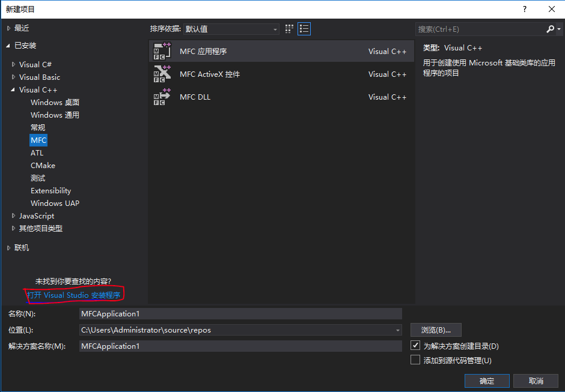Click the 搜索(Ctrl+E) search box
This screenshot has width=565, height=392.
coord(480,29)
